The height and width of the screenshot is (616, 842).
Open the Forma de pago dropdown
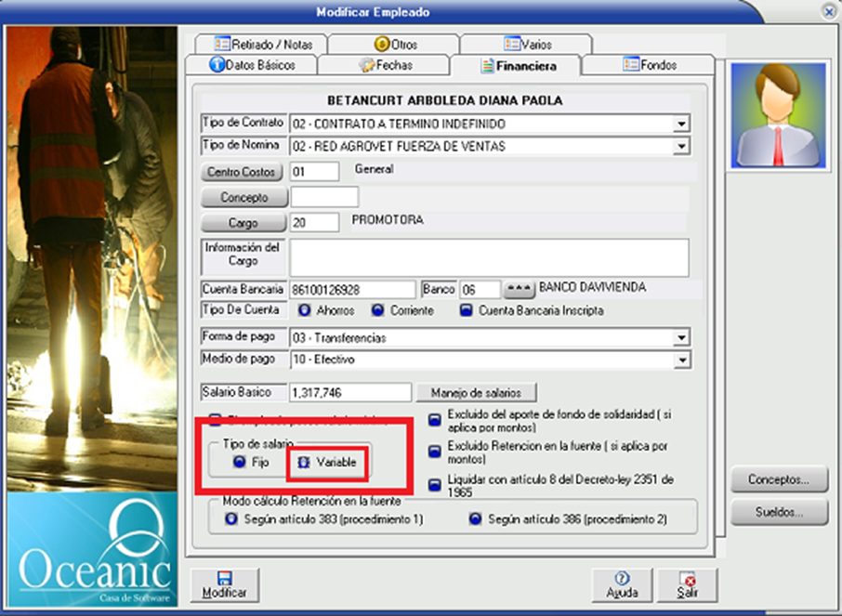click(681, 337)
